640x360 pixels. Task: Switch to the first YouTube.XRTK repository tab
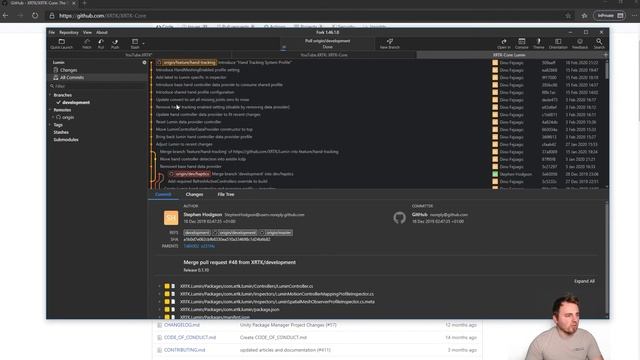click(x=139, y=55)
